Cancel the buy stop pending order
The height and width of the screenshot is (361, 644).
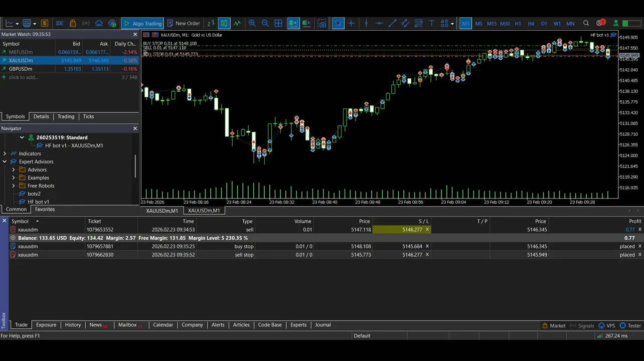639,246
